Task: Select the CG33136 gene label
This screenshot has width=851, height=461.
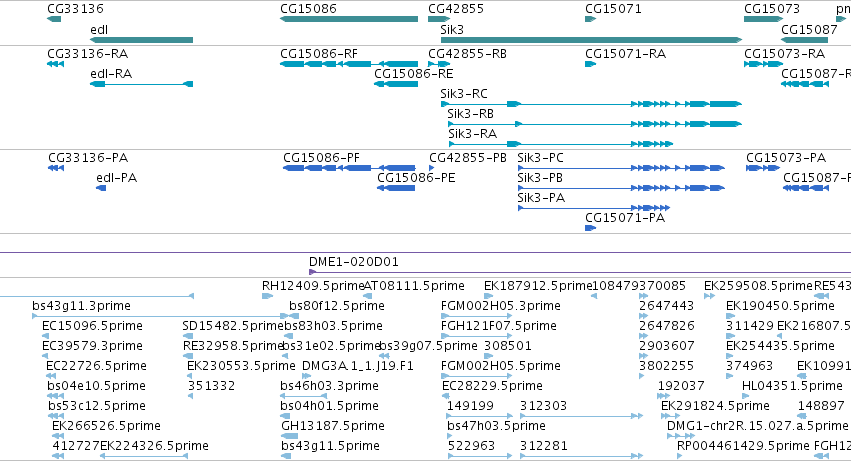Action: point(75,9)
